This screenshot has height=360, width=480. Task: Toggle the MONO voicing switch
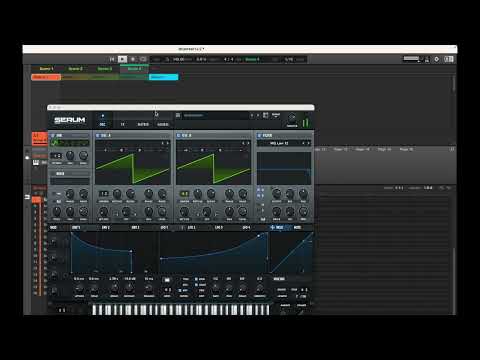click(281, 290)
